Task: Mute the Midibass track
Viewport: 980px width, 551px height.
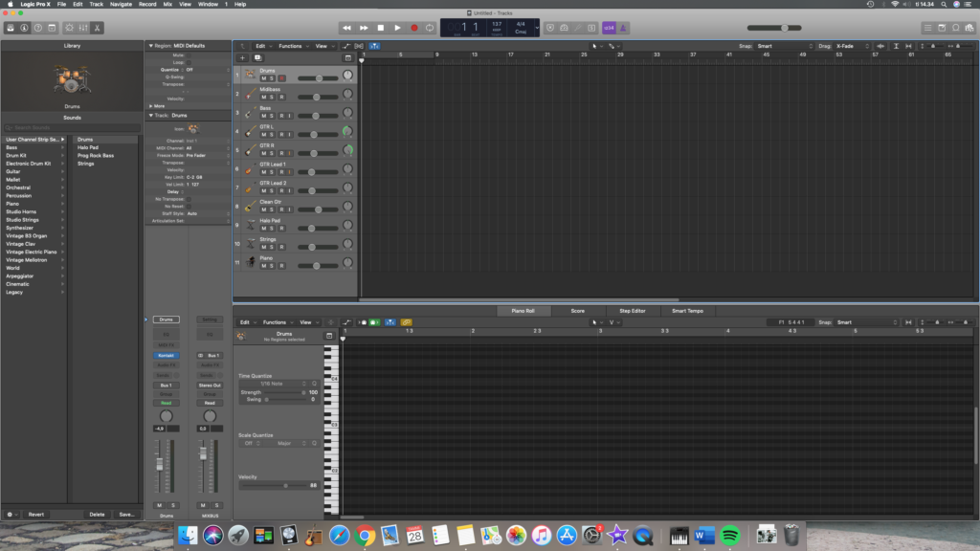Action: click(263, 97)
